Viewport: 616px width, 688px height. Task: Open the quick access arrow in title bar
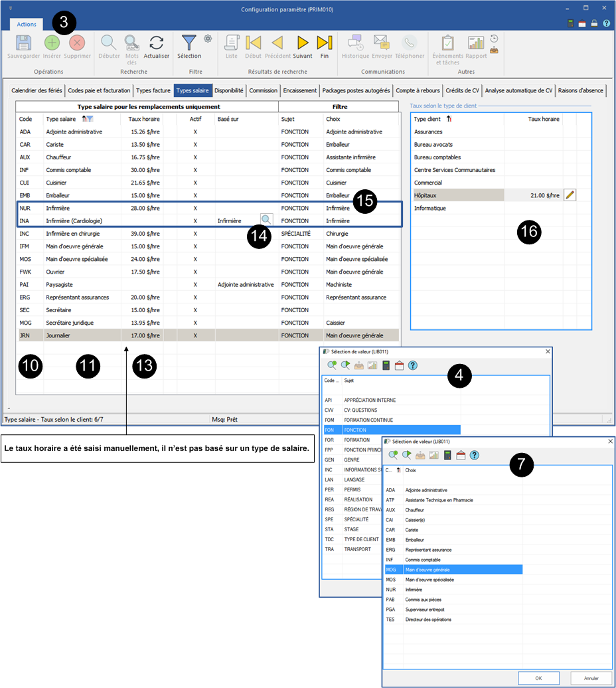11,8
